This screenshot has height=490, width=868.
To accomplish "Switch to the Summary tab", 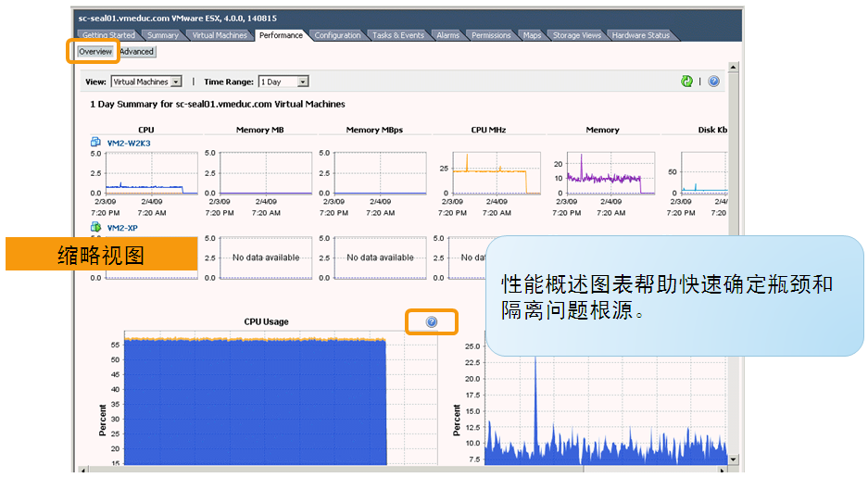I will pos(163,35).
